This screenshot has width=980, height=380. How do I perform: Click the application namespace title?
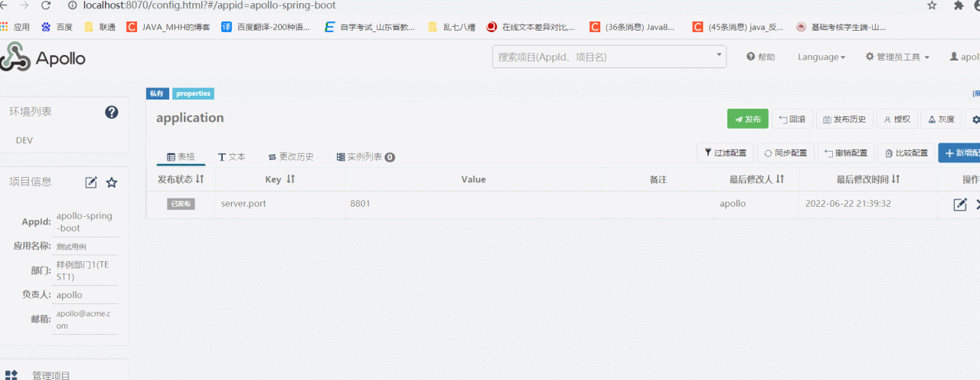click(190, 118)
